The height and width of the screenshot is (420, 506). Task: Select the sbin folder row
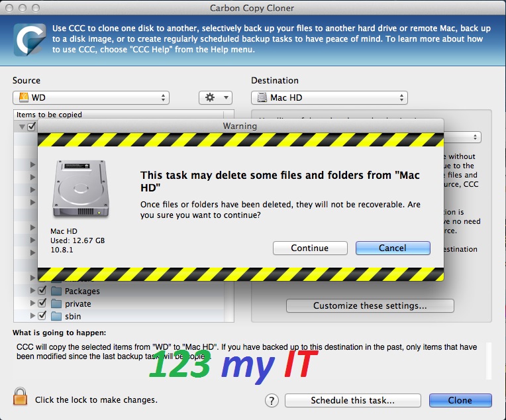coord(119,316)
